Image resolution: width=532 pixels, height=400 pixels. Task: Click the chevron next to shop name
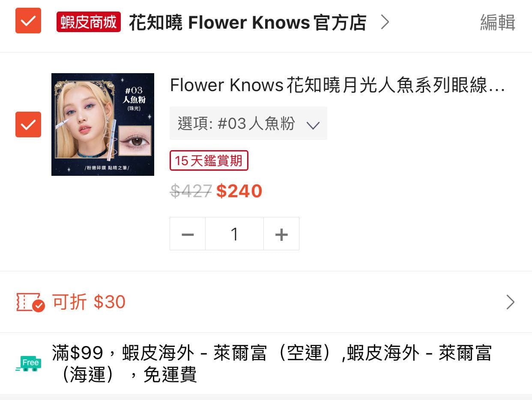pos(385,22)
